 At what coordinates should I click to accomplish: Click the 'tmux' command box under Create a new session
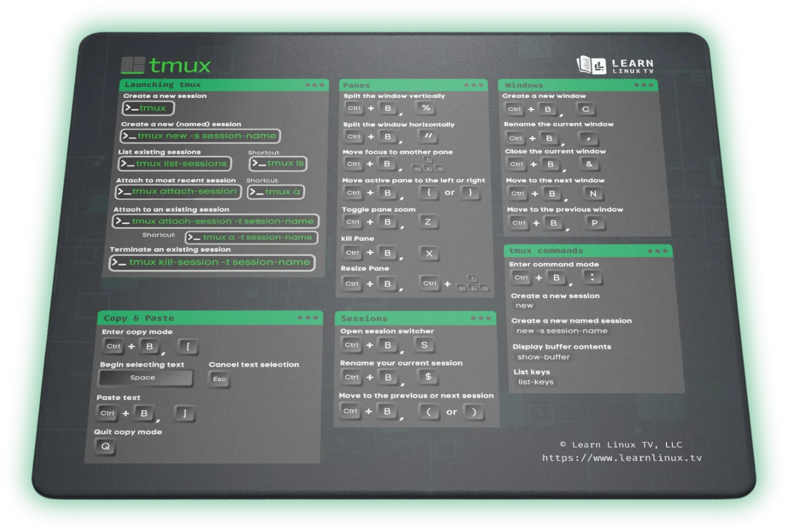(x=148, y=108)
